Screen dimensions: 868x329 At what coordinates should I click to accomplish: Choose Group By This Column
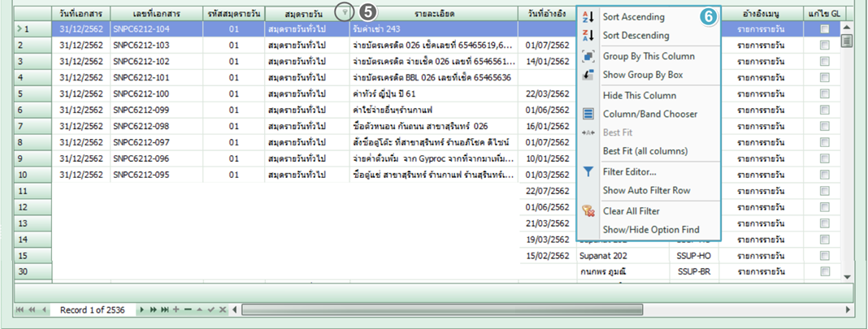click(x=648, y=56)
